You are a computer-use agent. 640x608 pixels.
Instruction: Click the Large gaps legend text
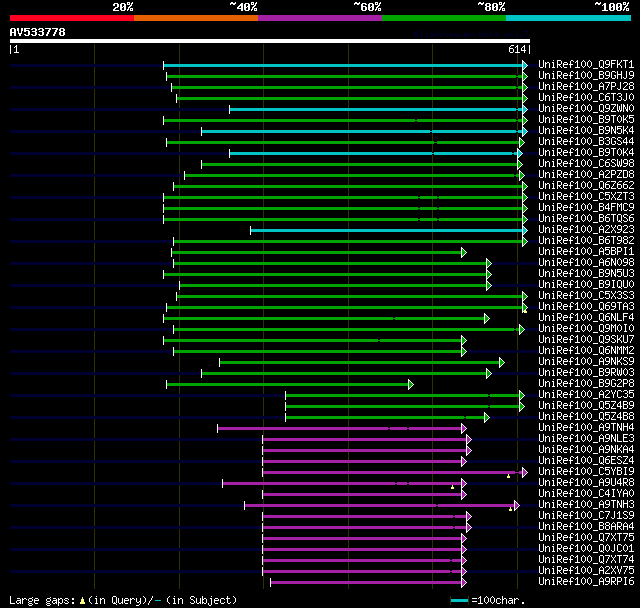(x=123, y=600)
